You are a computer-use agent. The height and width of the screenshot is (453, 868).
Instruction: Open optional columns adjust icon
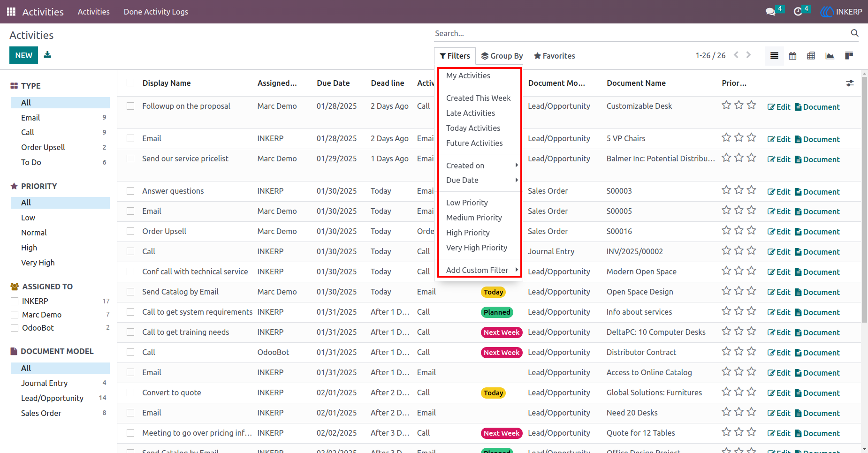(x=850, y=83)
